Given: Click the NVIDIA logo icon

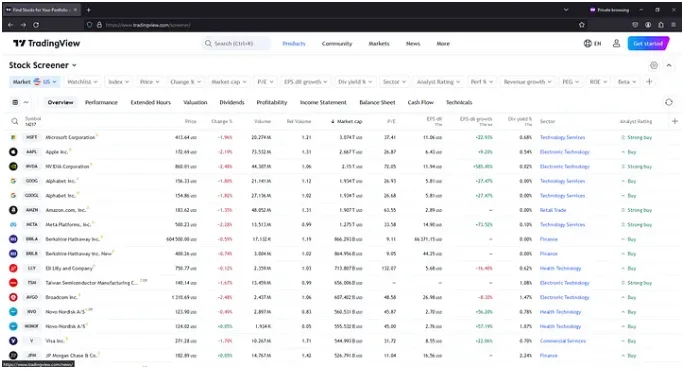Looking at the screenshot, I should 13,166.
